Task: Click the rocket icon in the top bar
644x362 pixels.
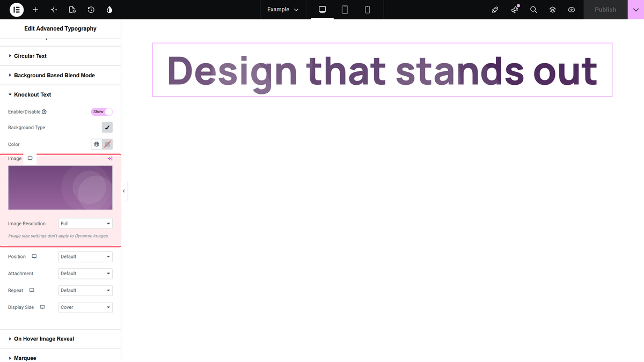Action: [495, 10]
